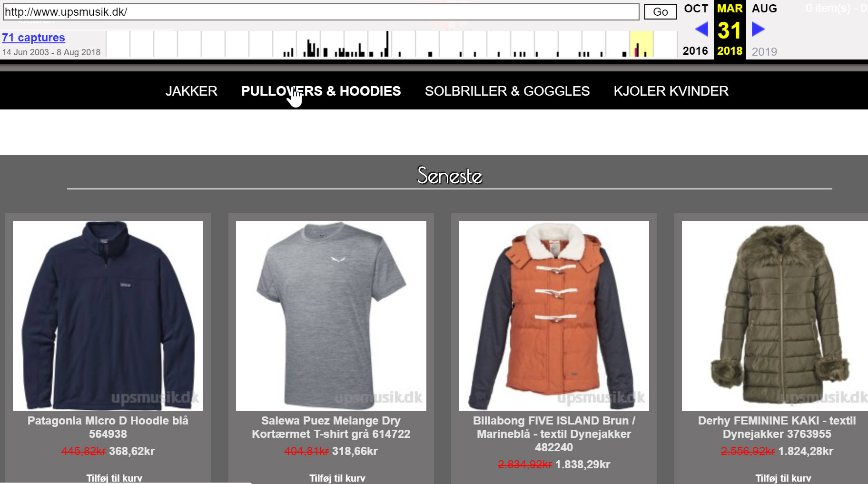Add the Salewa T-shirt to cart
Image resolution: width=868 pixels, height=484 pixels.
coord(337,478)
